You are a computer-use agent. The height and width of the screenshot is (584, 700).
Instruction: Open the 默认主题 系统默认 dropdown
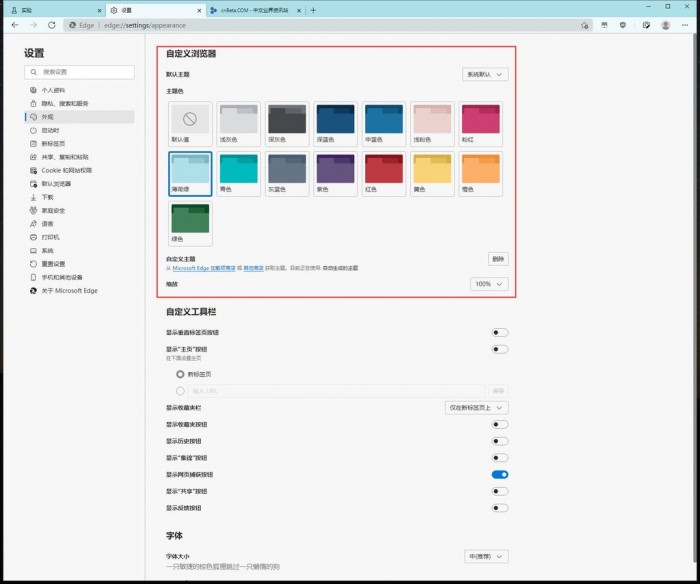[486, 74]
